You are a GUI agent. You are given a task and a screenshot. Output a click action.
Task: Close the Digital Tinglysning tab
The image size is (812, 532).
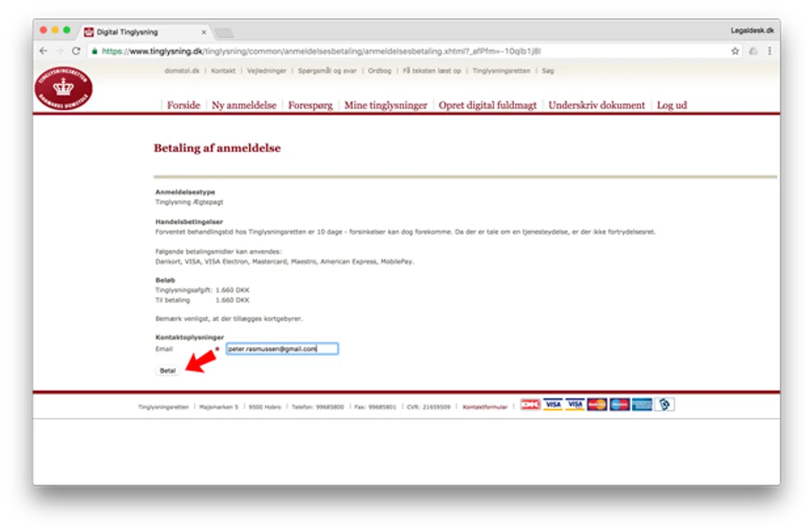pos(204,33)
